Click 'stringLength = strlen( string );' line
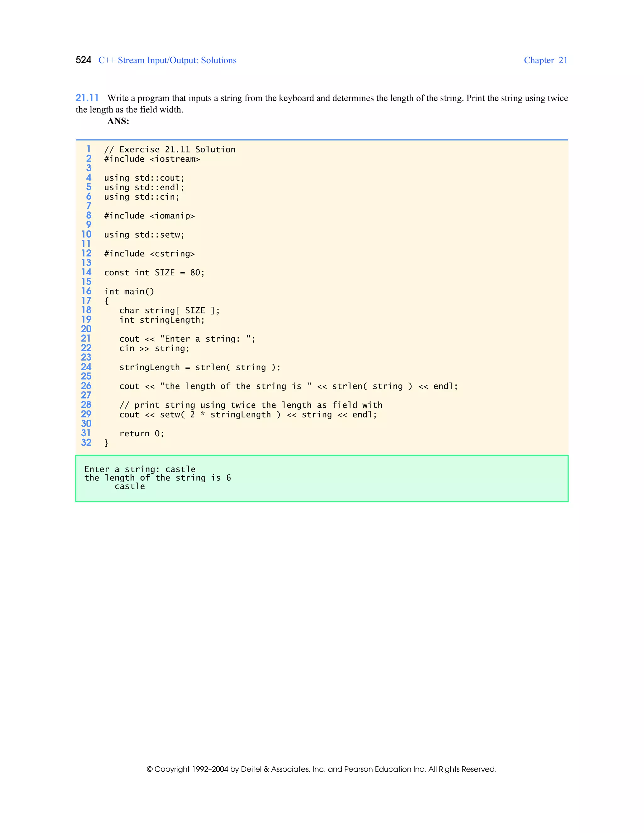644x833 pixels. coord(200,367)
